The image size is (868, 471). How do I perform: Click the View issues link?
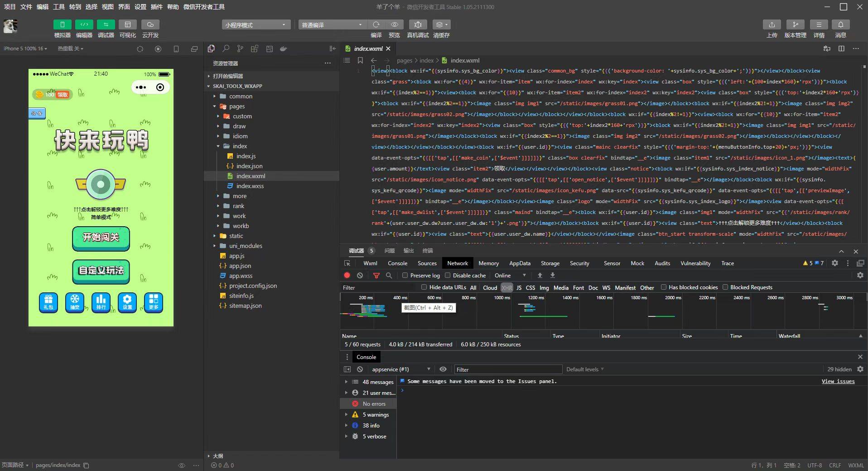(x=838, y=381)
